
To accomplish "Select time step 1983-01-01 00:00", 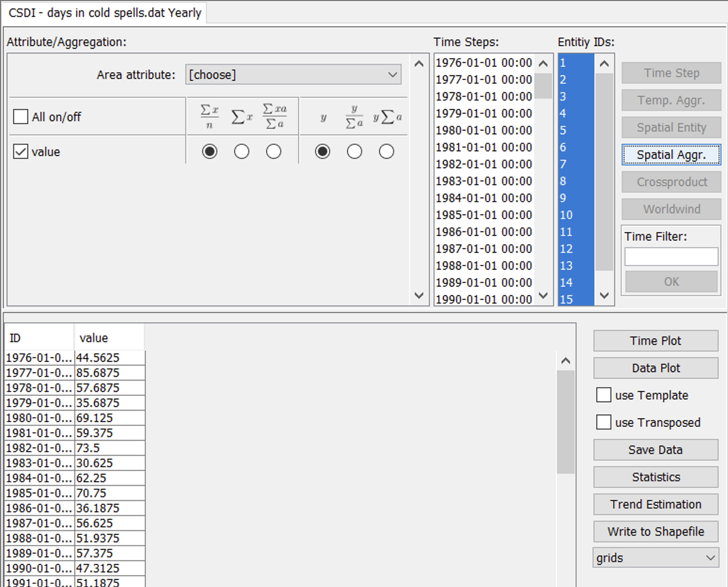I will tap(484, 181).
